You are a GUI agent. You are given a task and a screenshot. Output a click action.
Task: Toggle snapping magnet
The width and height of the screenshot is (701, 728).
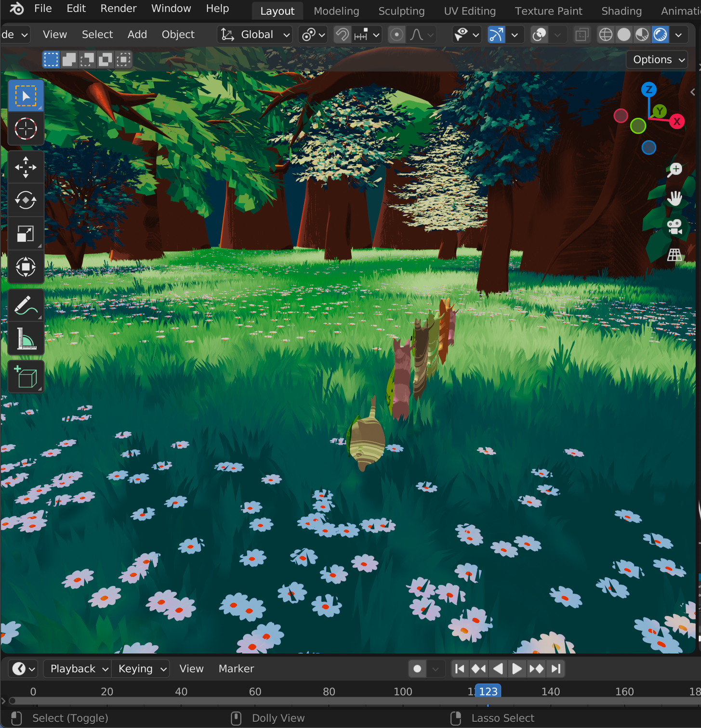pyautogui.click(x=342, y=35)
